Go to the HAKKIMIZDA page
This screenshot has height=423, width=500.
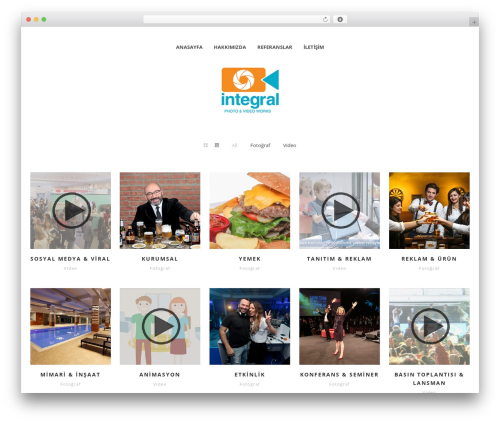click(230, 47)
